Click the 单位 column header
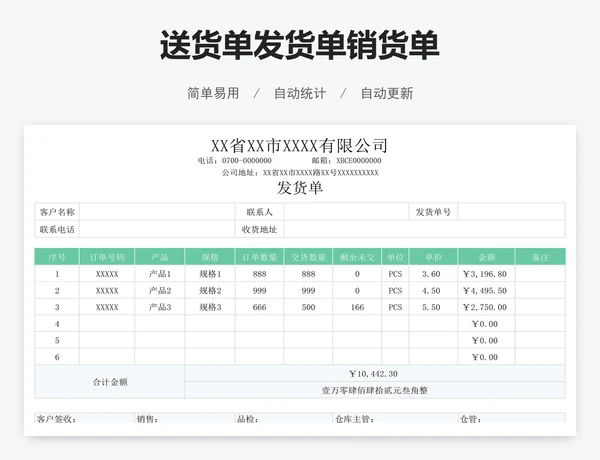Image resolution: width=600 pixels, height=460 pixels. (395, 257)
